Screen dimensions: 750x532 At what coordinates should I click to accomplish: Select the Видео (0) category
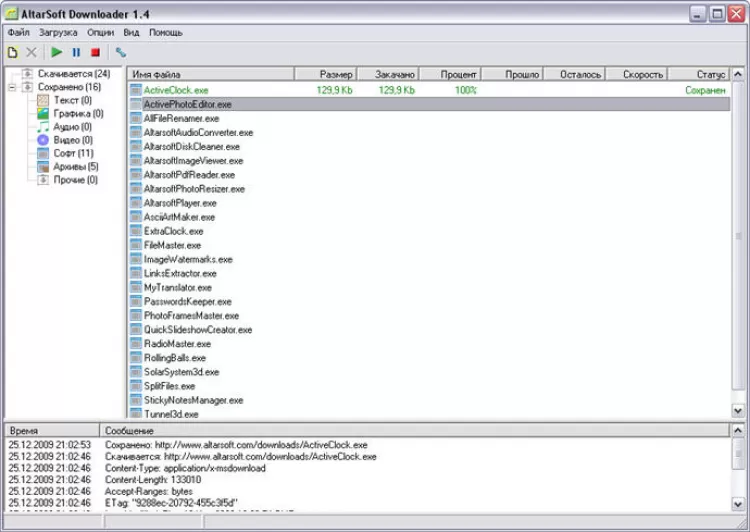click(x=73, y=140)
